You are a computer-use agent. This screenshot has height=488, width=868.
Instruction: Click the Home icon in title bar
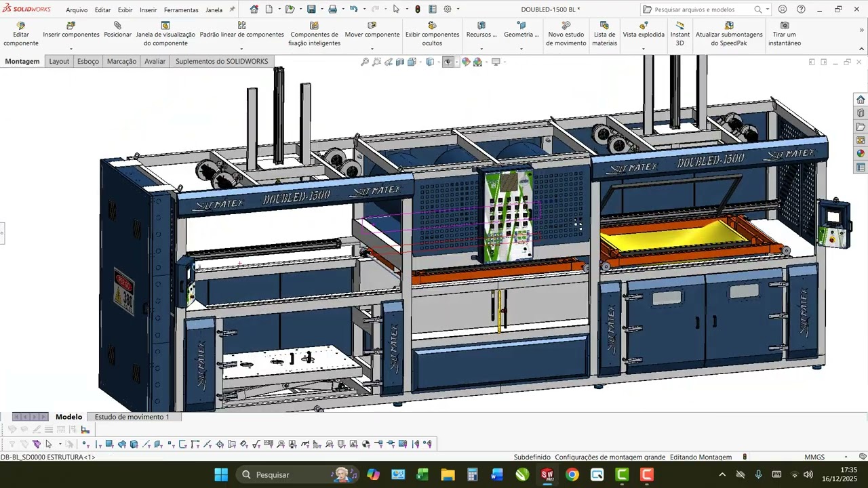254,9
